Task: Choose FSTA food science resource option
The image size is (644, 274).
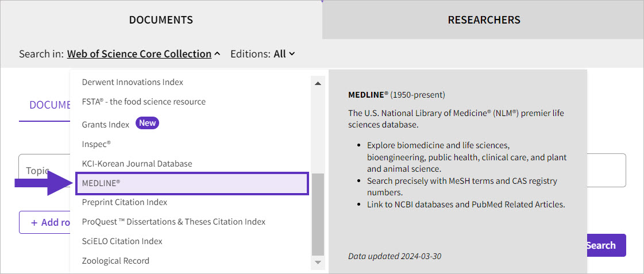Action: tap(144, 102)
